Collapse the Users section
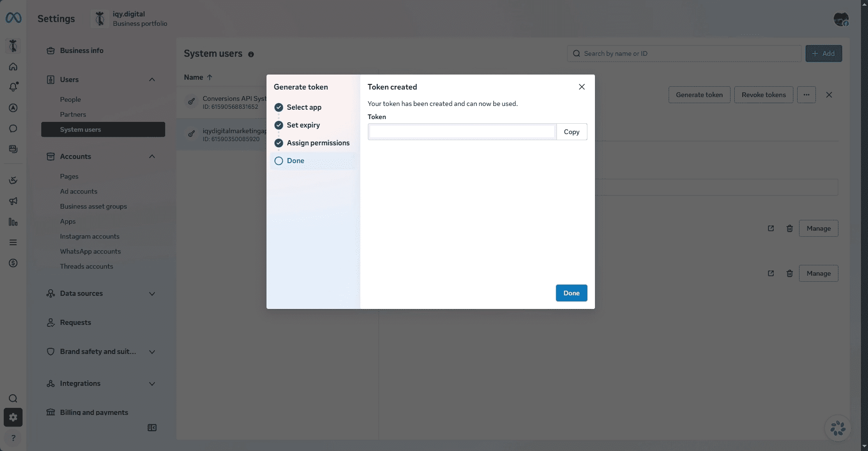 tap(152, 80)
